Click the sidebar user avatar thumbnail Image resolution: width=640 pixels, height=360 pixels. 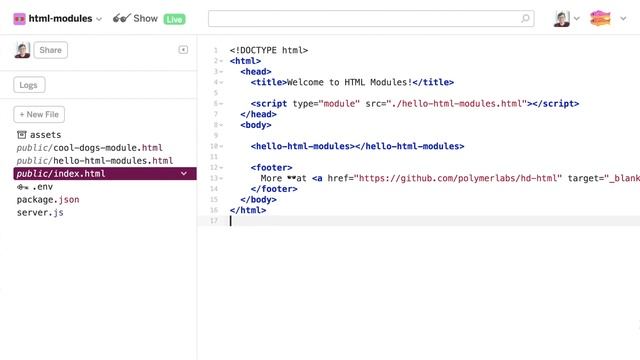(x=22, y=50)
